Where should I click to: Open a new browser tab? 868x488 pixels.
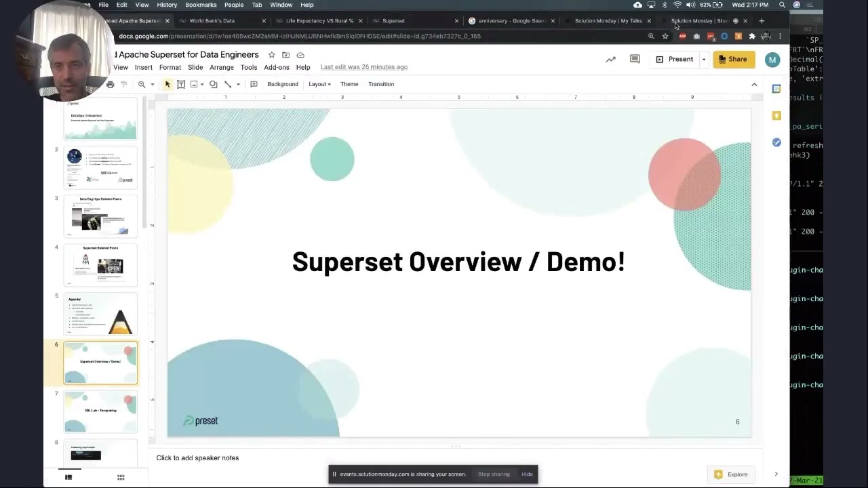coord(762,21)
